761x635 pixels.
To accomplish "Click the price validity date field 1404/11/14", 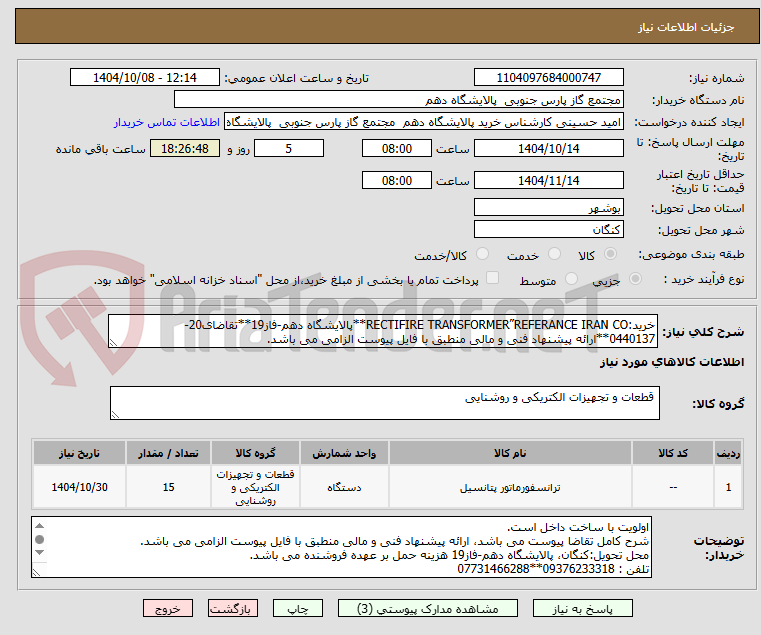I will (x=548, y=181).
